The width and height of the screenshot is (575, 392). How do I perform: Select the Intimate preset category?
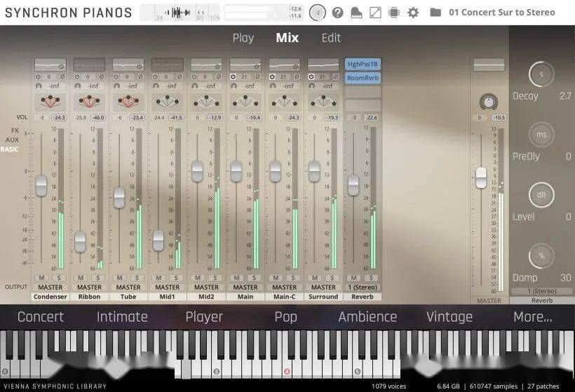pos(122,317)
